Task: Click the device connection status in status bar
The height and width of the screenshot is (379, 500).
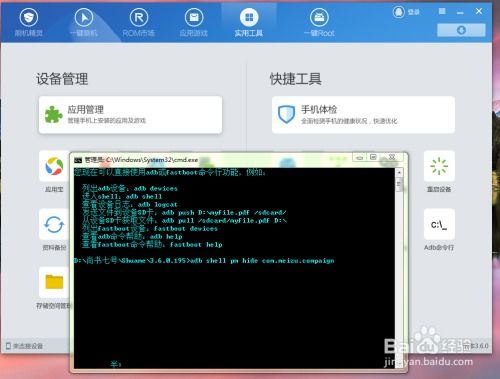Action: [25, 346]
